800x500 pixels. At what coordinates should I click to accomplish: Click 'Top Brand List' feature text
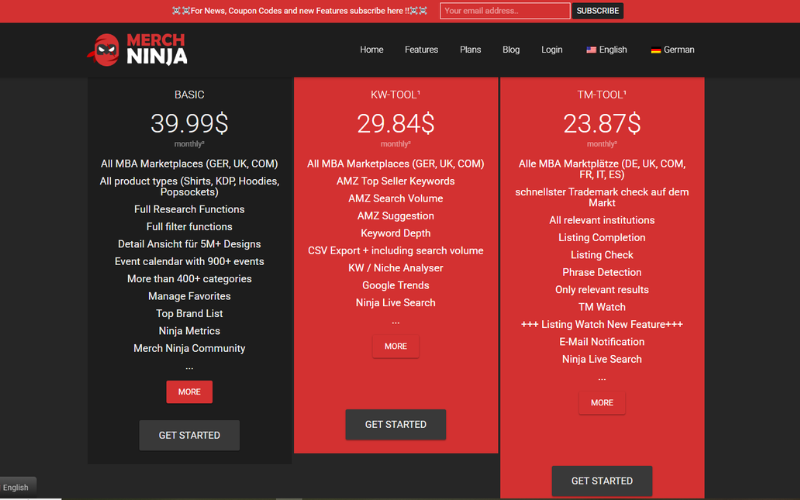coord(189,313)
